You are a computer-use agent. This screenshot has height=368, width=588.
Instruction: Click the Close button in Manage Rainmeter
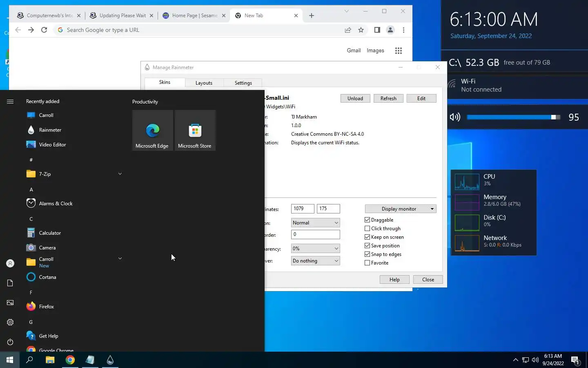tap(428, 280)
